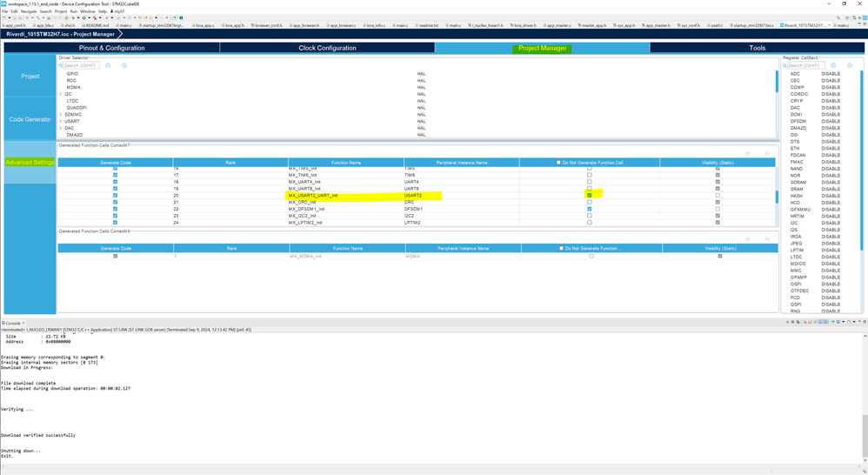Toggle the CortexM7 header Do Not Generate Function Call checkbox

coord(558,162)
